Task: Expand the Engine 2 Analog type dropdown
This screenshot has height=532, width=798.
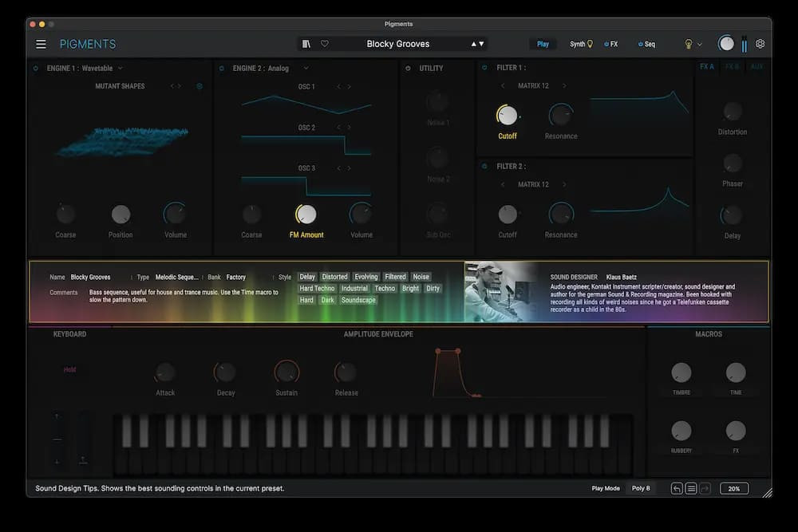Action: 306,69
